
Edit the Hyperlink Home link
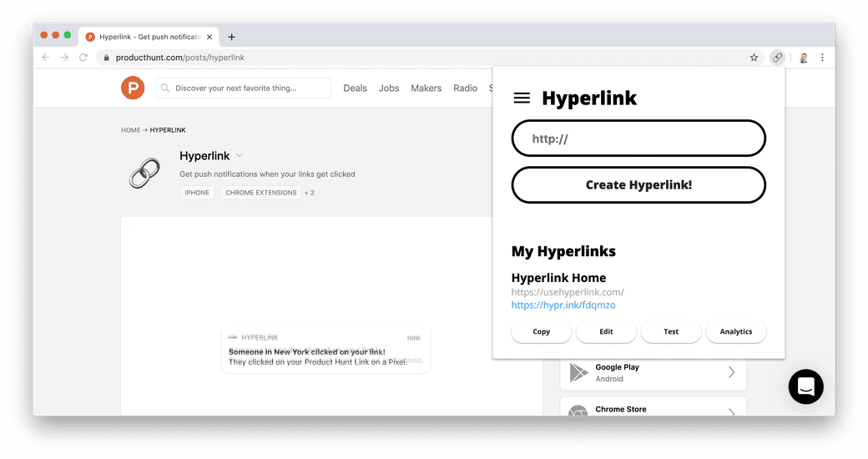point(606,331)
